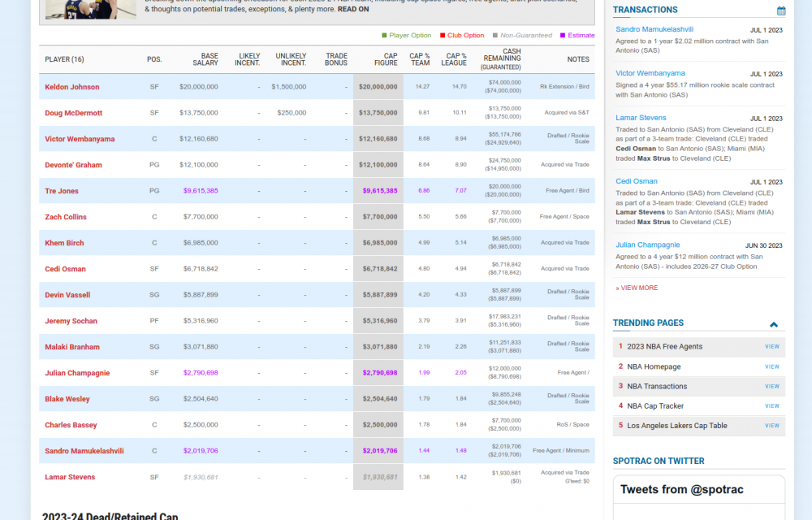
Task: Click VIEW MORE under transactions
Action: (x=637, y=287)
